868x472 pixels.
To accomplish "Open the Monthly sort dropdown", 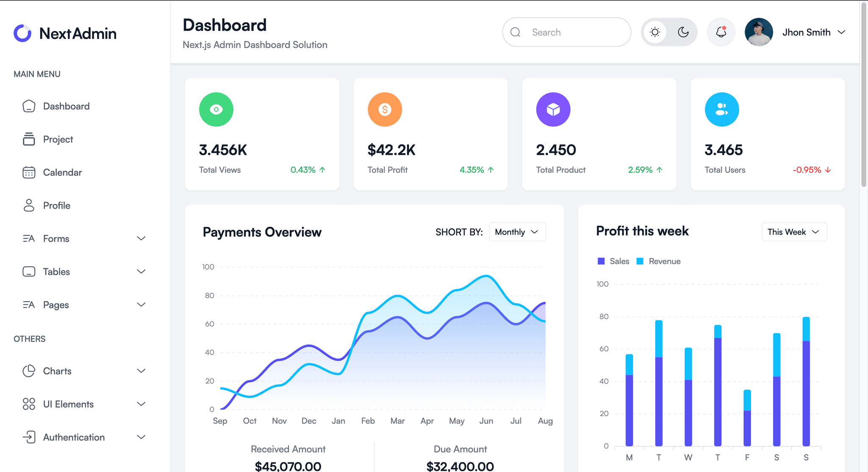I will point(517,232).
